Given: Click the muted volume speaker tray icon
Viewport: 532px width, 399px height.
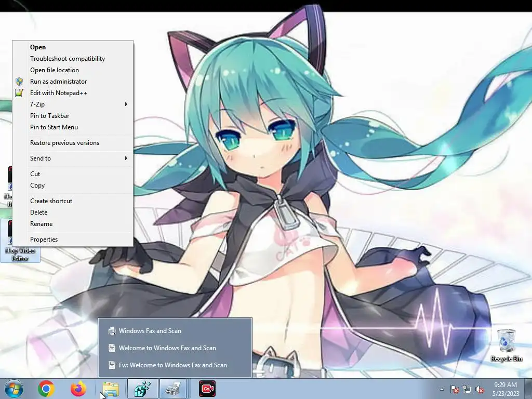Looking at the screenshot, I should point(480,389).
